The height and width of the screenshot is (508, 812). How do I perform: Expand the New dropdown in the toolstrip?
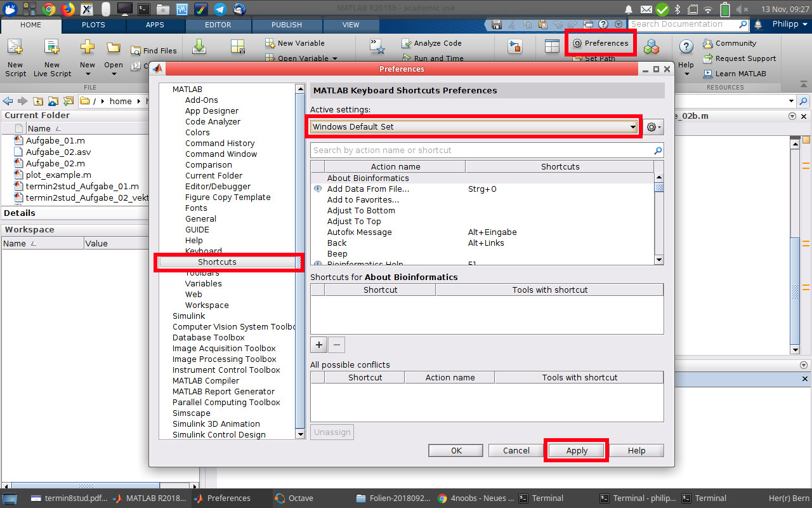(x=88, y=74)
